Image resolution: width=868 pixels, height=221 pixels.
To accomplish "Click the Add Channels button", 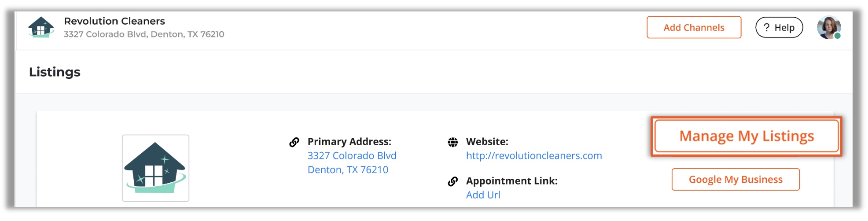I will point(694,27).
